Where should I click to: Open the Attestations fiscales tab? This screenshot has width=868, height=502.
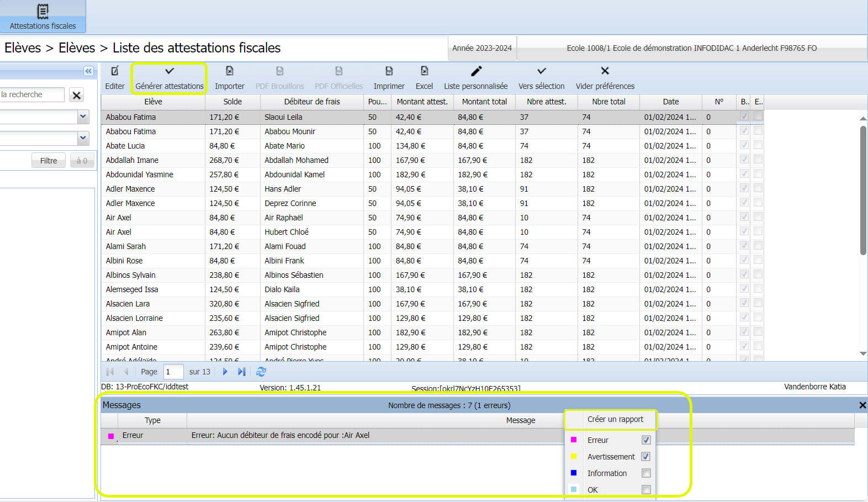[x=43, y=17]
